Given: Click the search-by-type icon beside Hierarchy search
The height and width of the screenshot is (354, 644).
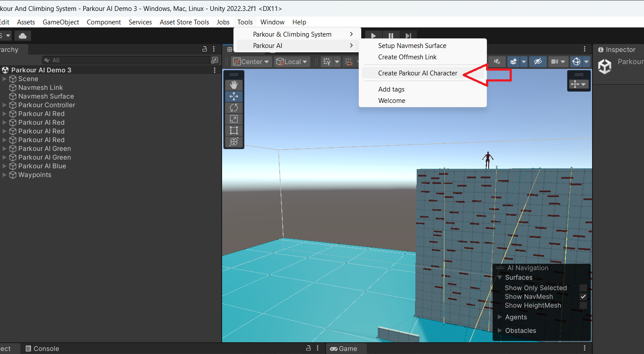Looking at the screenshot, I should (x=215, y=60).
